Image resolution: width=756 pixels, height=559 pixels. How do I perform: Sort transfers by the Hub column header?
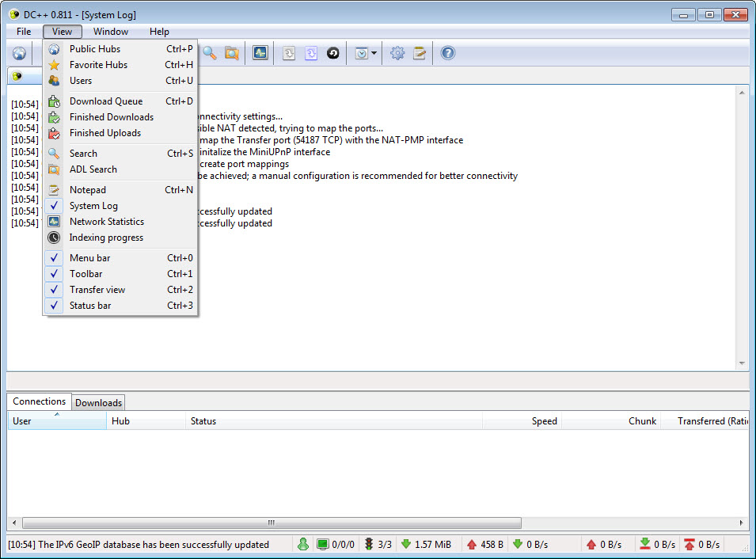pyautogui.click(x=146, y=421)
